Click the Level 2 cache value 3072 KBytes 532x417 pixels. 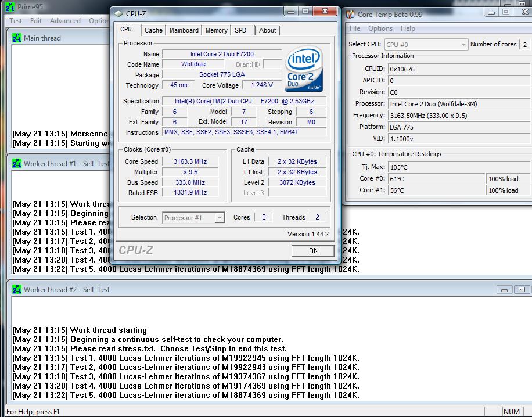297,182
